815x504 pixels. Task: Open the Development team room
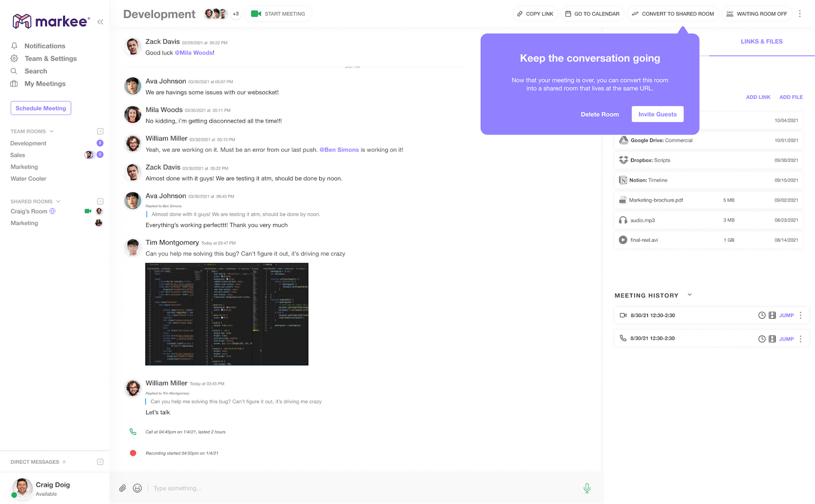point(29,144)
